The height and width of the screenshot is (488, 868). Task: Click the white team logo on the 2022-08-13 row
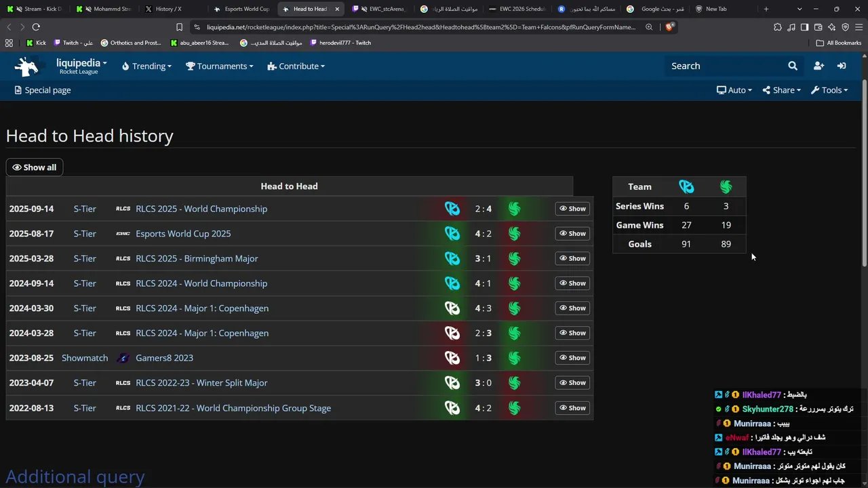pyautogui.click(x=452, y=408)
